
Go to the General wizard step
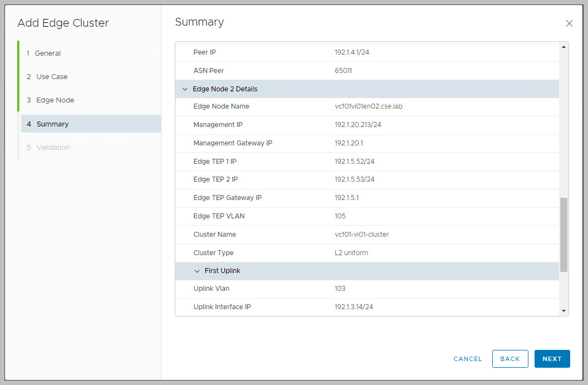[x=48, y=53]
